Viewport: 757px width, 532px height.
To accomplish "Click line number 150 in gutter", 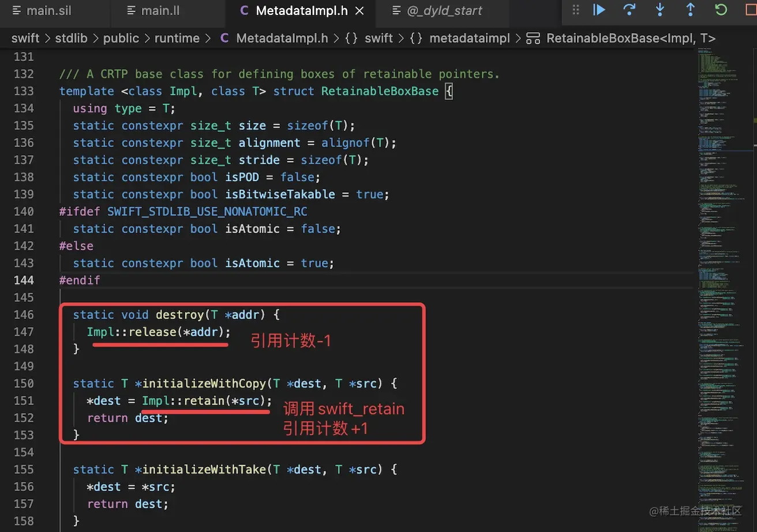I will point(24,383).
